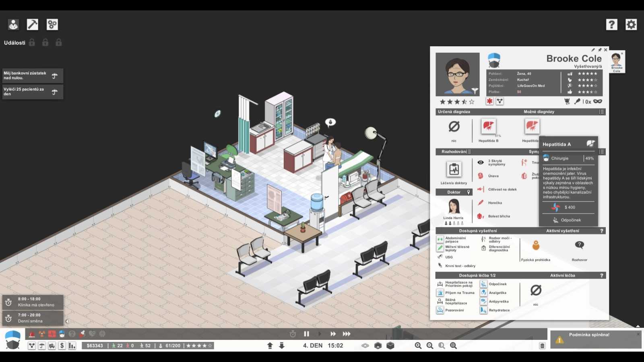Screen dimensions: 644x362
Task: Click the Analgetika treatment icon
Action: pyautogui.click(x=483, y=293)
